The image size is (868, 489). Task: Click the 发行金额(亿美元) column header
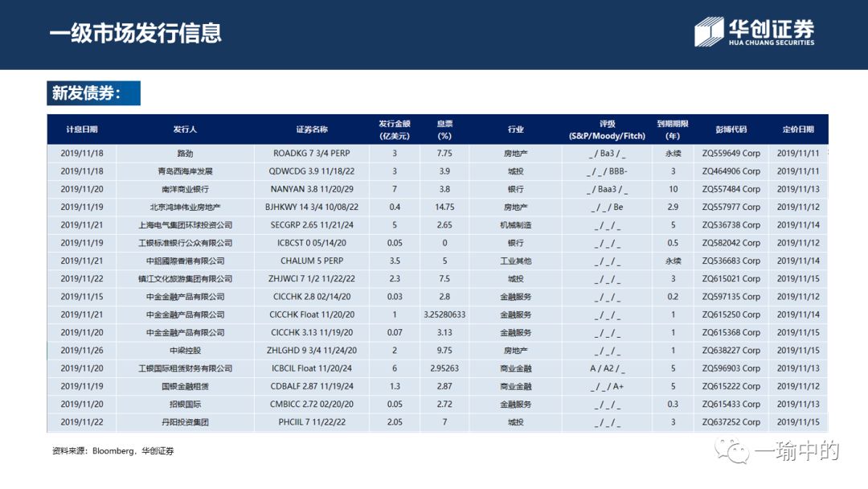click(395, 129)
